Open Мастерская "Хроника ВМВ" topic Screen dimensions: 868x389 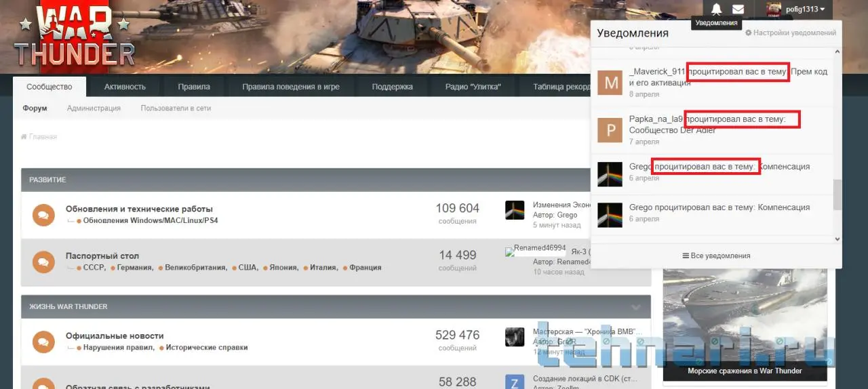pos(588,331)
